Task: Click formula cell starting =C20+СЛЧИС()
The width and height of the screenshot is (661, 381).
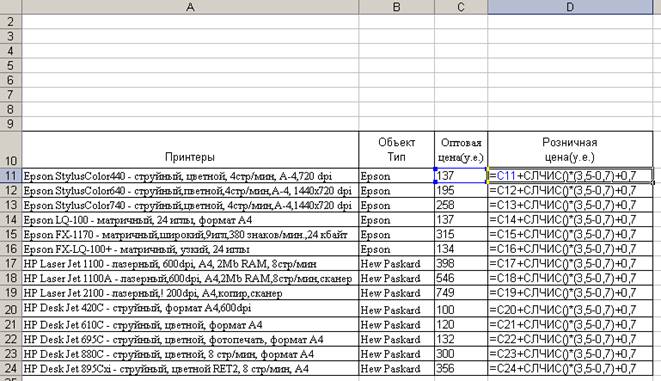Action: [x=570, y=309]
